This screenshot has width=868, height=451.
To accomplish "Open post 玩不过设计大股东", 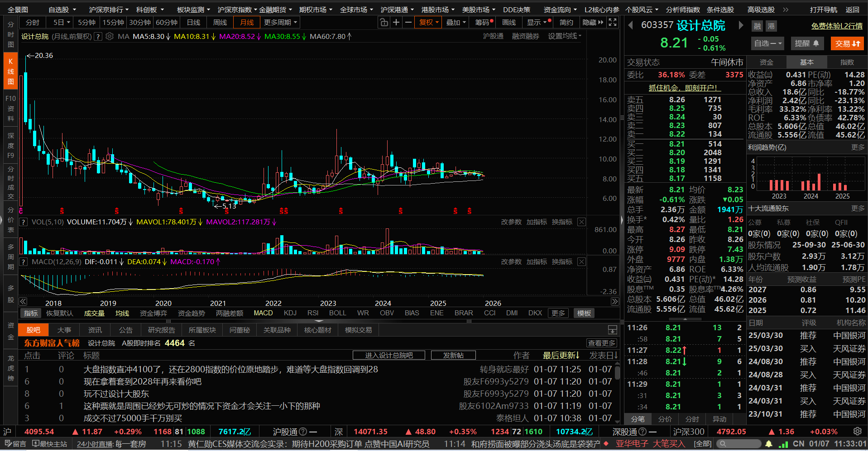I will (x=116, y=394).
